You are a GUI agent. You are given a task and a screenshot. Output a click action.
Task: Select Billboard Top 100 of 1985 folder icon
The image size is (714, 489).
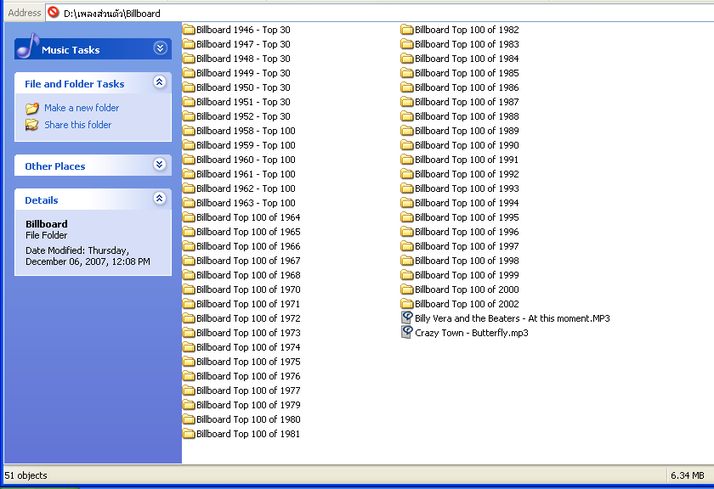[x=407, y=73]
